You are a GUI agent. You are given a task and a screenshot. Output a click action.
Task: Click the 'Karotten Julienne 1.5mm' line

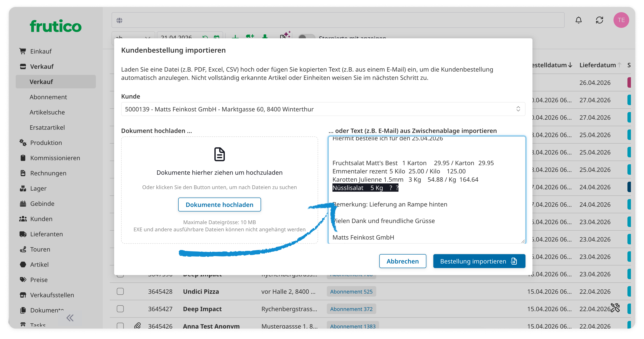tap(405, 180)
